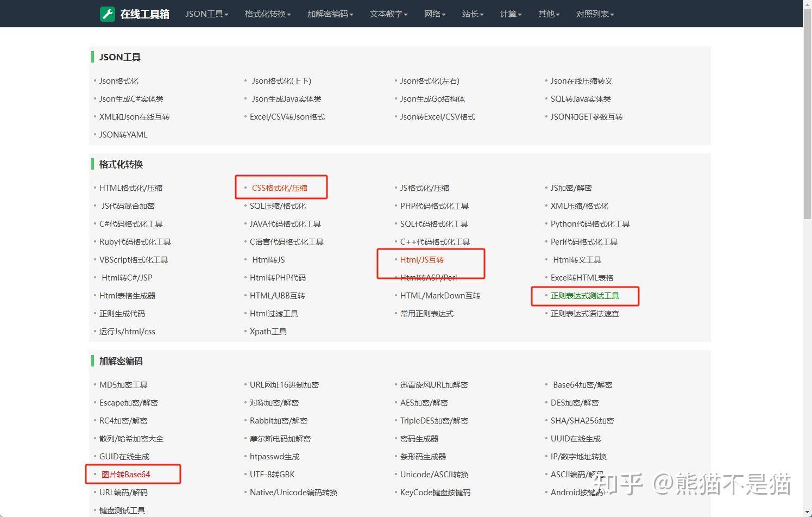812x517 pixels.
Task: Open PHP代码格式化工具 link
Action: click(x=435, y=206)
